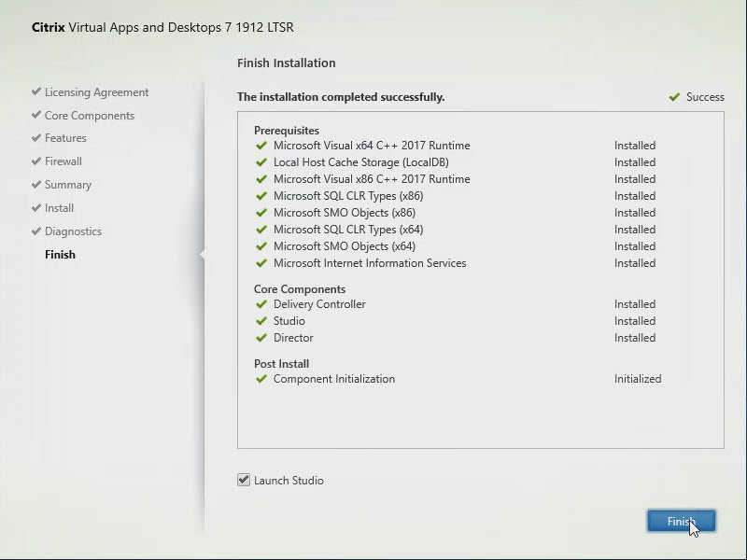747x560 pixels.
Task: Click 'Director' row text
Action: point(293,338)
